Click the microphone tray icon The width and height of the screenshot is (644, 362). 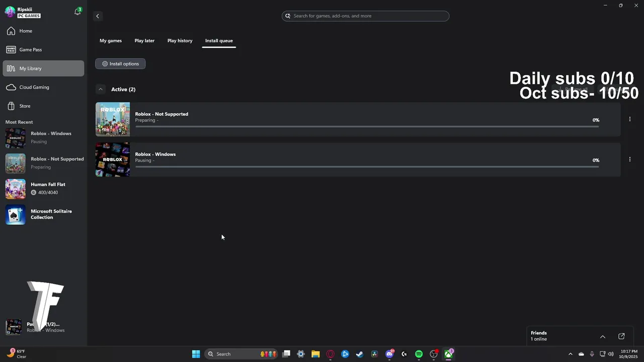pos(592,354)
